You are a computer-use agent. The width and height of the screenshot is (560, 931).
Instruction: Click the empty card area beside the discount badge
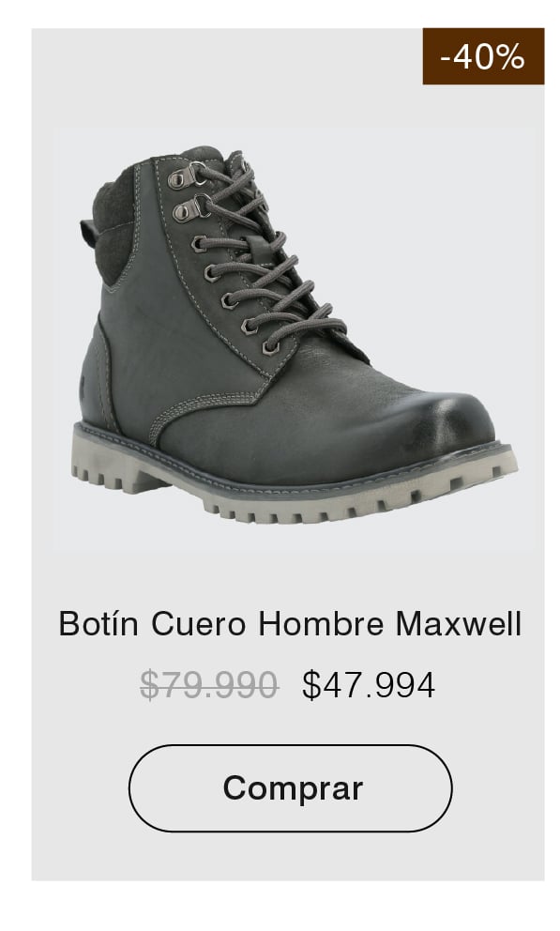[225, 71]
